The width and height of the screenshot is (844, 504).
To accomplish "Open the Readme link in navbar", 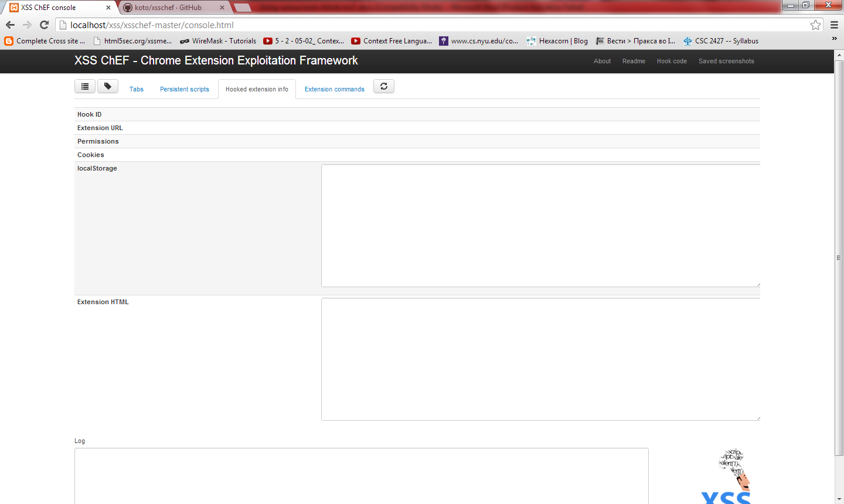I will (634, 61).
